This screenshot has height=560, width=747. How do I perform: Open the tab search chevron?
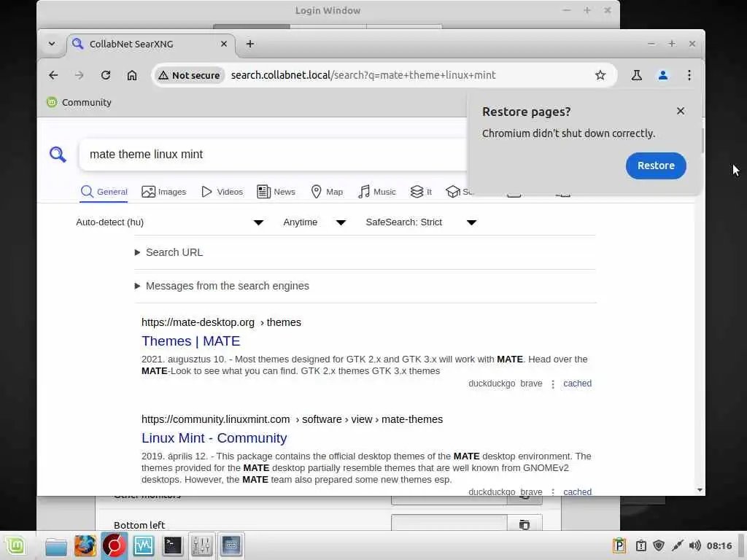[x=52, y=44]
